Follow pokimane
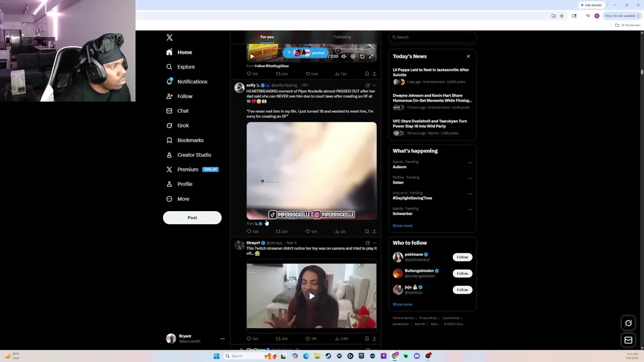The height and width of the screenshot is (362, 644). [x=462, y=257]
